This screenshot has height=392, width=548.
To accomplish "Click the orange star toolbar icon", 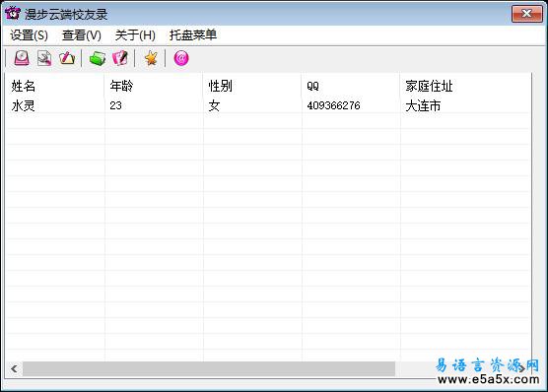I will (x=151, y=58).
